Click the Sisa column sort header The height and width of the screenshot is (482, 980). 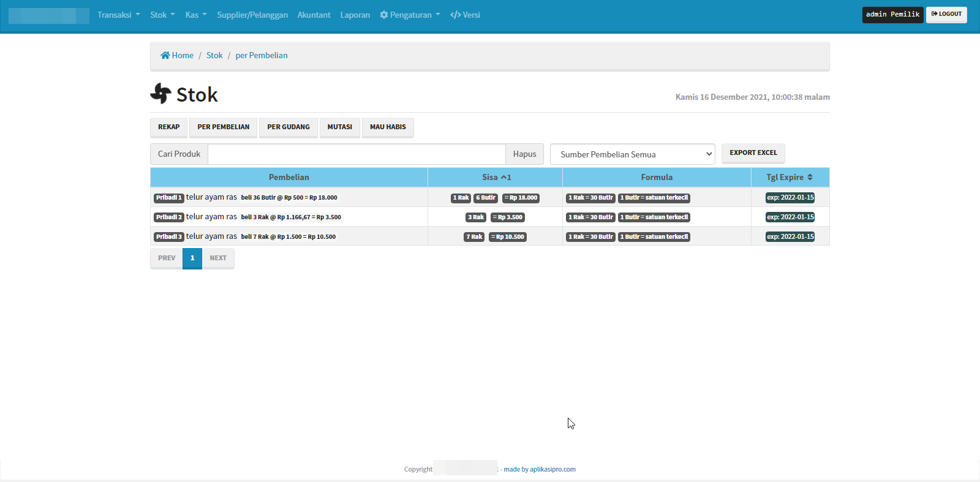tap(496, 177)
